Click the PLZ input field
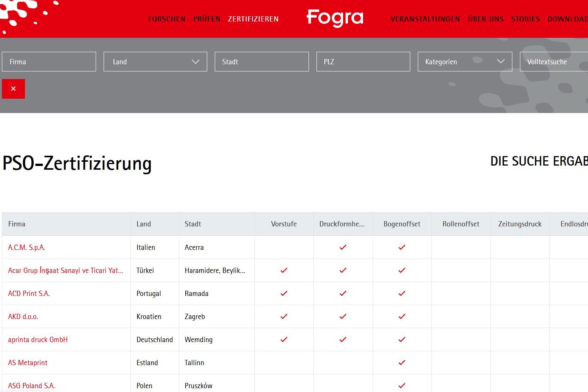The height and width of the screenshot is (392, 588). pyautogui.click(x=363, y=62)
